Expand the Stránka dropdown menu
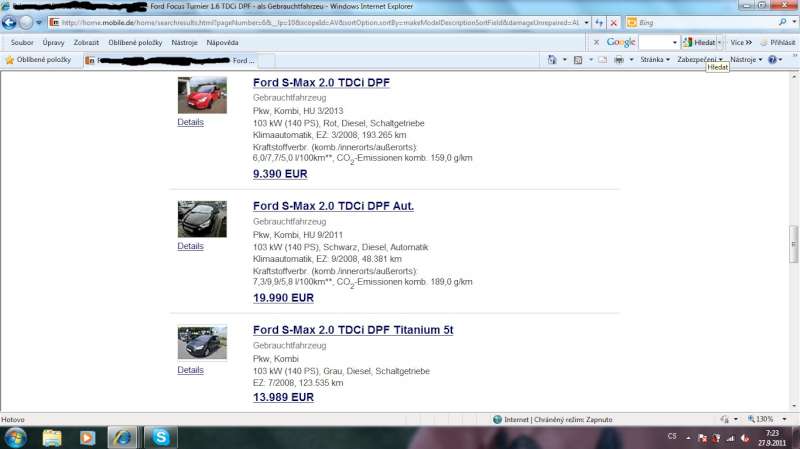The height and width of the screenshot is (449, 800). (x=655, y=60)
